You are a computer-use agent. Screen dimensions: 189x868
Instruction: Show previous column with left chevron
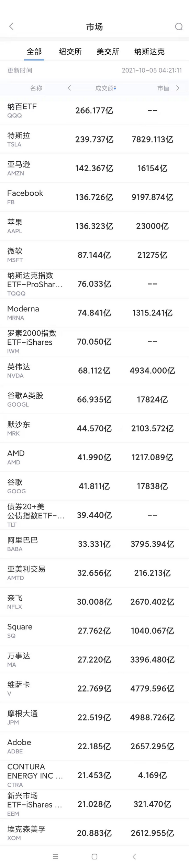pyautogui.click(x=69, y=88)
